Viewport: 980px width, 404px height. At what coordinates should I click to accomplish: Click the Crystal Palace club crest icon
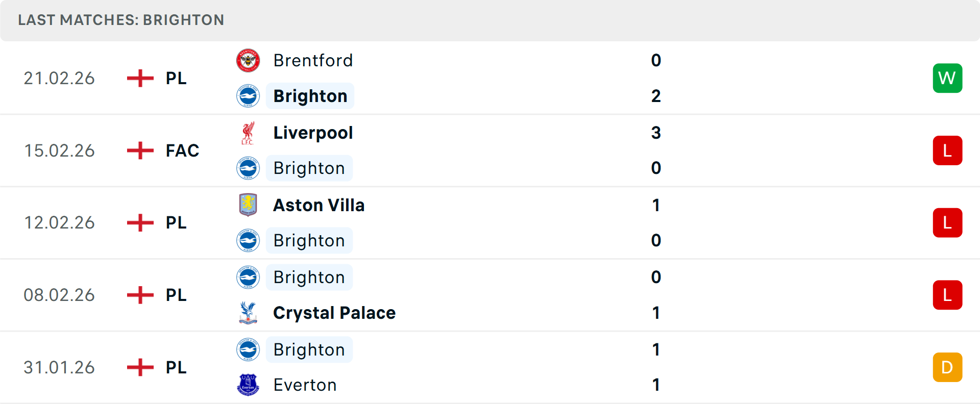pyautogui.click(x=248, y=313)
